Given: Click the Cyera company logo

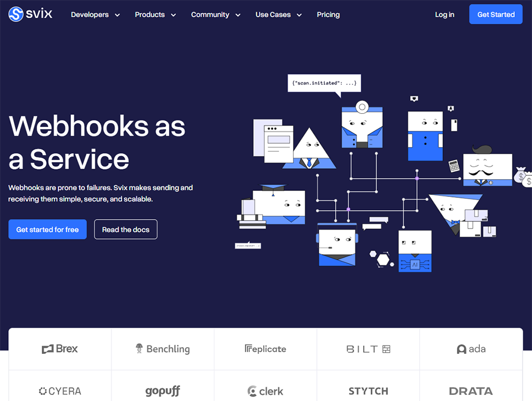Looking at the screenshot, I should coord(59,391).
